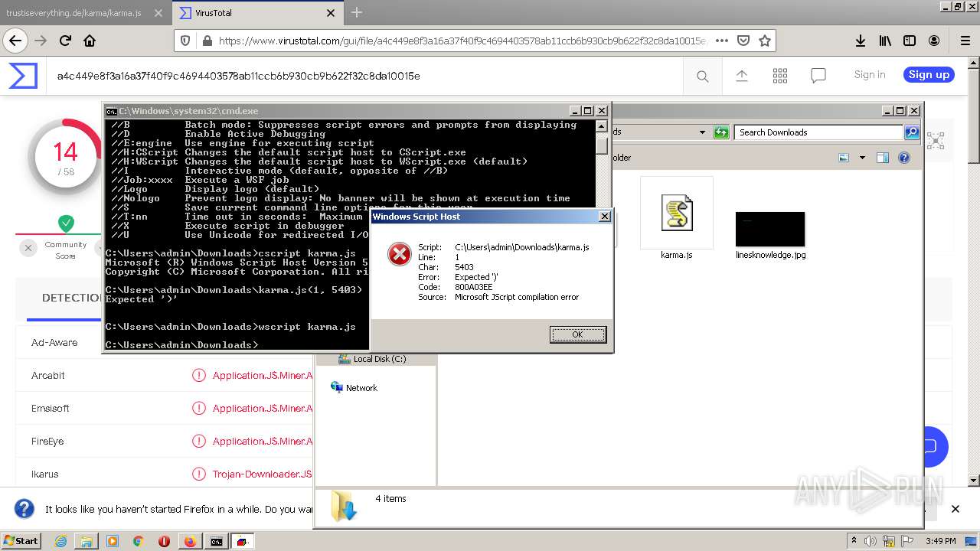
Task: Click Sign up button
Action: tap(929, 74)
